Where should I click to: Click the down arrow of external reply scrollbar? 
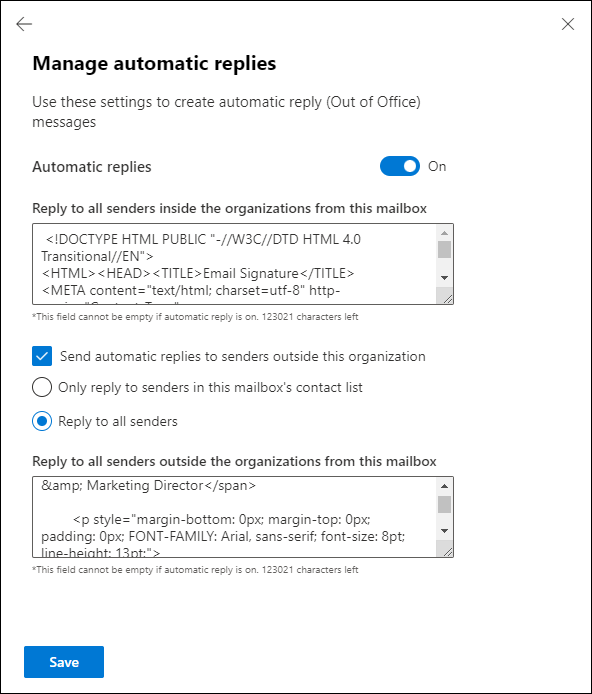click(445, 531)
